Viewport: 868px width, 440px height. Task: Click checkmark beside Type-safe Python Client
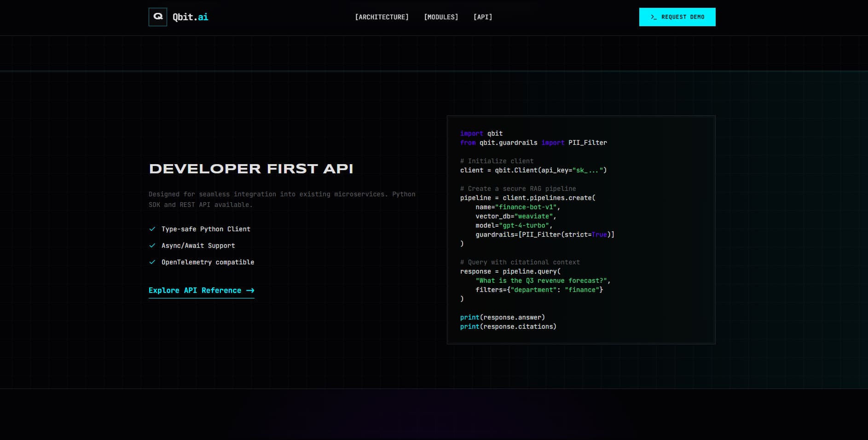(x=152, y=229)
